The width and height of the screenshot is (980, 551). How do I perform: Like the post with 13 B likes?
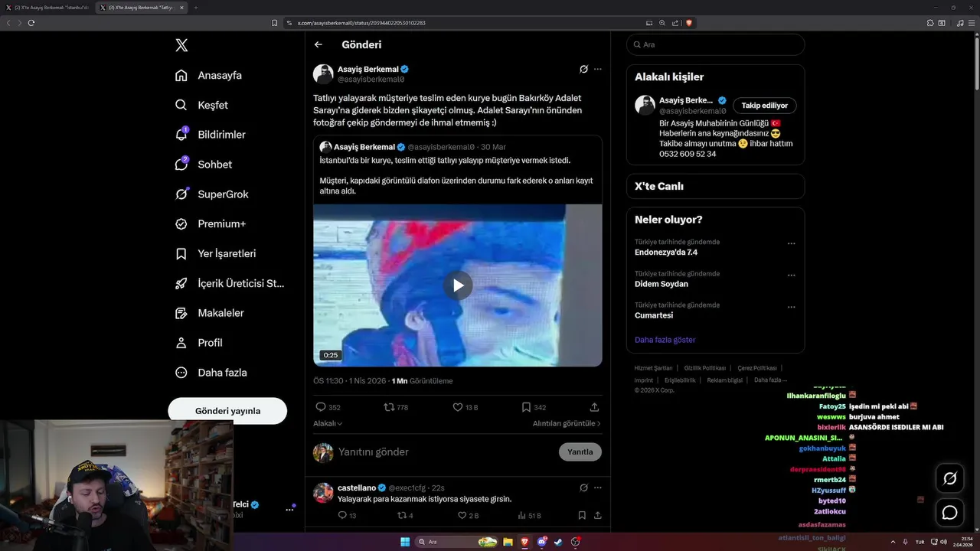tap(465, 407)
